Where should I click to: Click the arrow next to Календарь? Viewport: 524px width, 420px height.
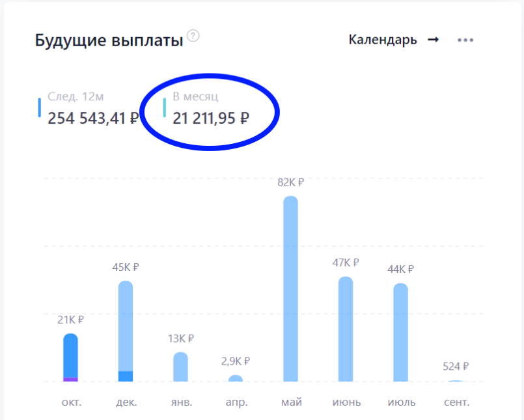click(433, 40)
